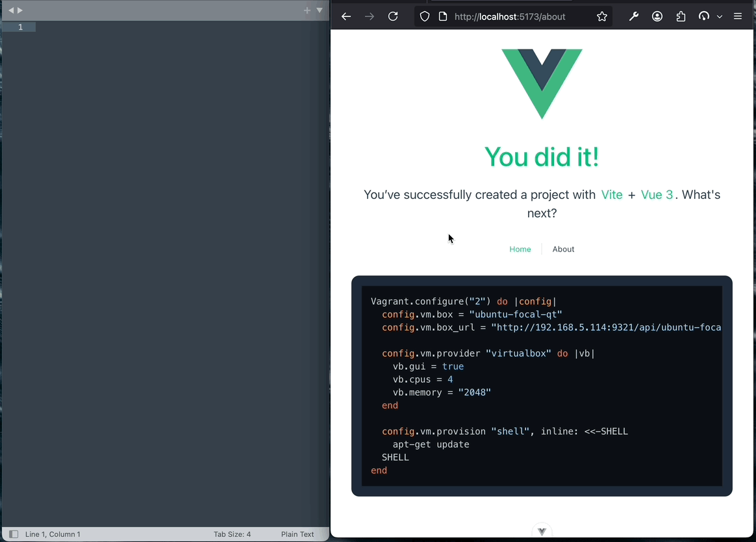The width and height of the screenshot is (756, 542).
Task: Open the Firefox hamburger menu
Action: pos(738,16)
